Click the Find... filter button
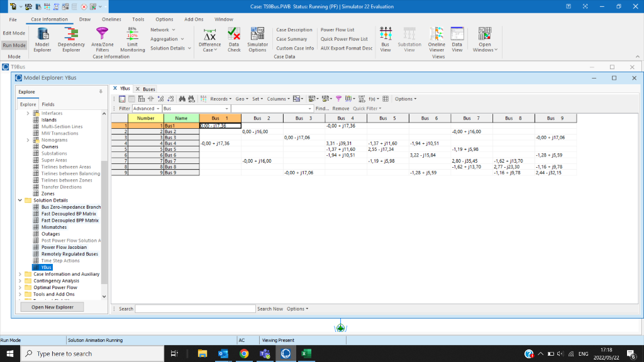 click(x=322, y=109)
